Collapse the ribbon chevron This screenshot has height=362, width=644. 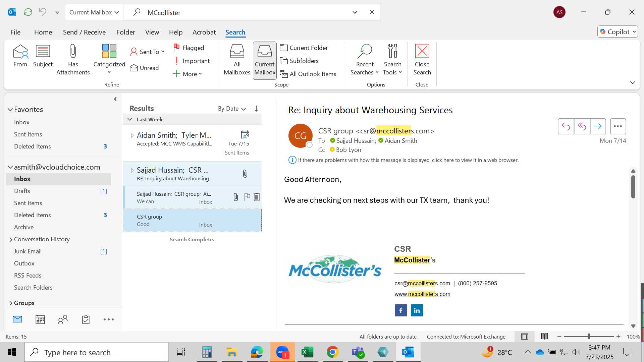click(633, 83)
